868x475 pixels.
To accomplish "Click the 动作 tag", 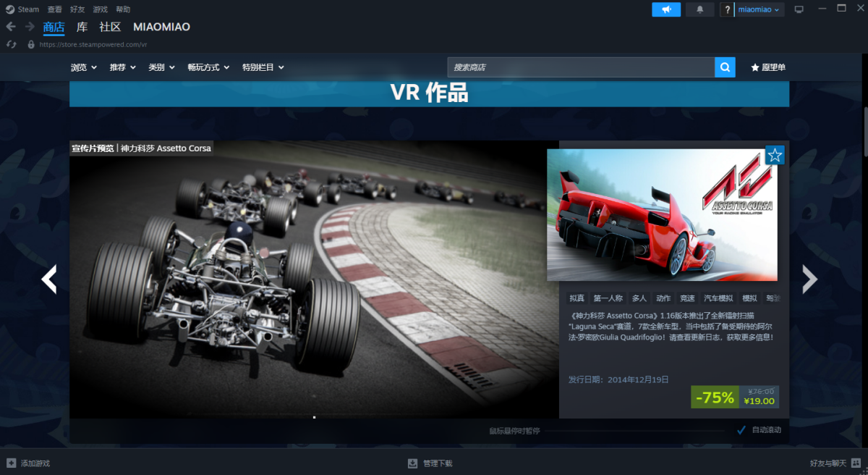I will point(663,298).
